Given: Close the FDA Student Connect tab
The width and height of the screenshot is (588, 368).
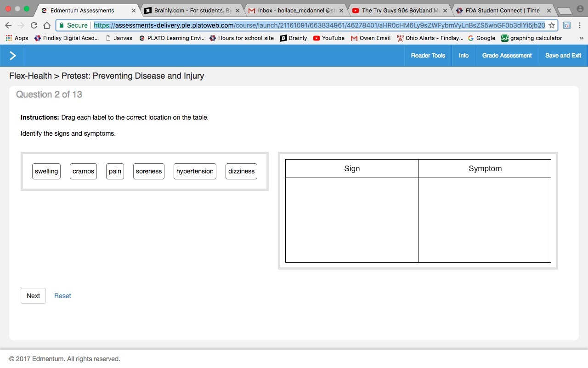Looking at the screenshot, I should tap(549, 10).
